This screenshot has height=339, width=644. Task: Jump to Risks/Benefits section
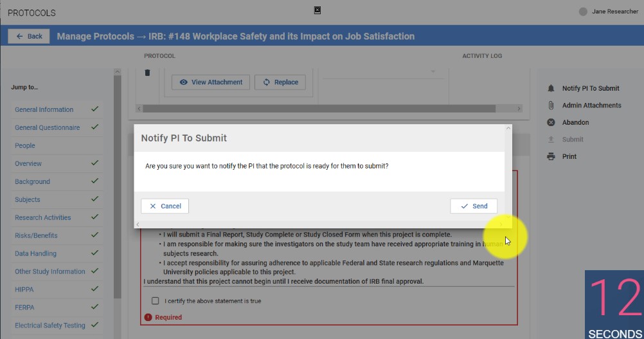pos(36,235)
